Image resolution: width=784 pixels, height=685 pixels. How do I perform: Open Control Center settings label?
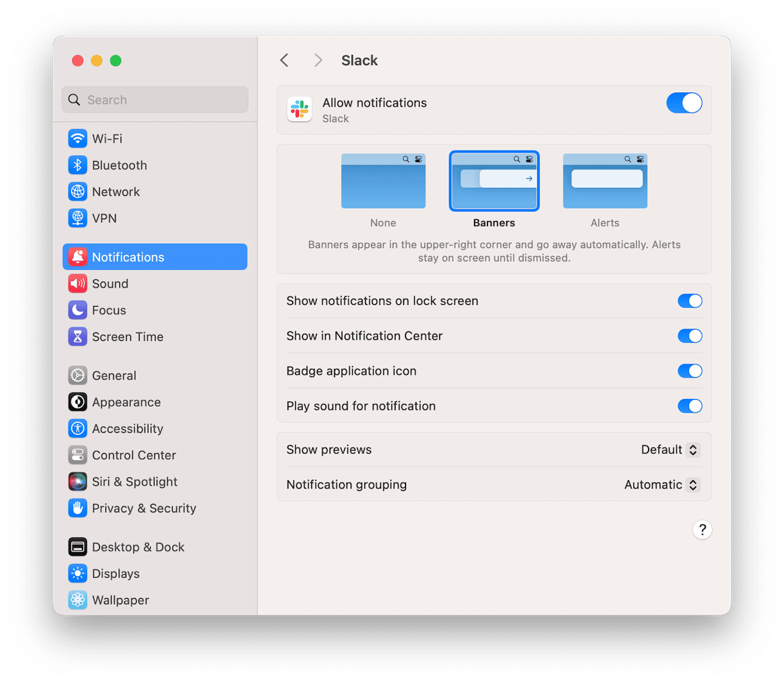click(x=134, y=455)
